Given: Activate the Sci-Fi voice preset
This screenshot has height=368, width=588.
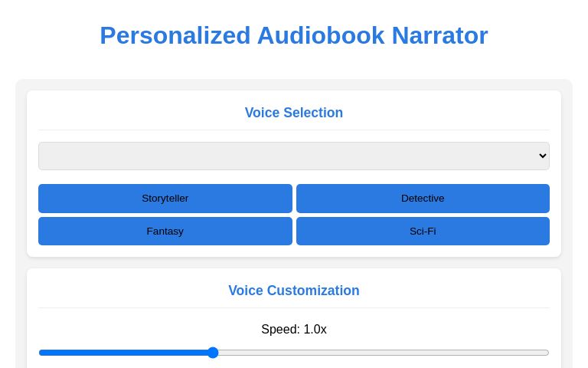Looking at the screenshot, I should pyautogui.click(x=423, y=231).
